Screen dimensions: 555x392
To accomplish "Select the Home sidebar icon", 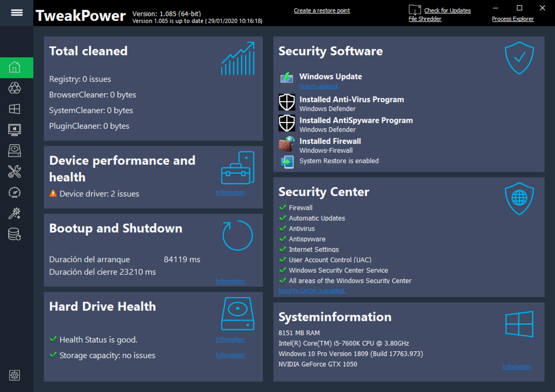I will click(15, 67).
